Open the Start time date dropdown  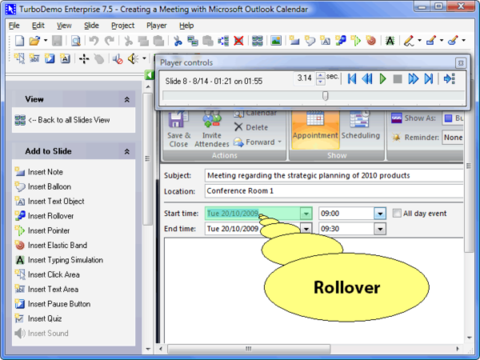tap(306, 213)
